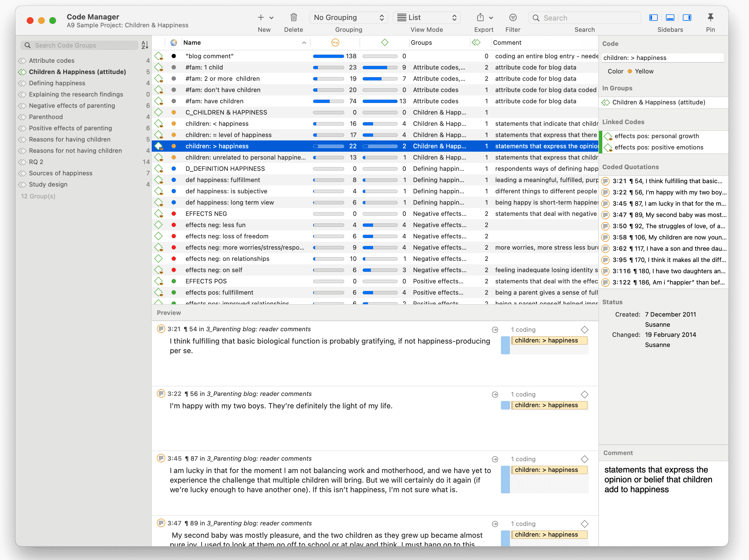Image resolution: width=749 pixels, height=560 pixels.
Task: Open Children & Happiness (attitude) in In Groups
Action: click(x=663, y=102)
